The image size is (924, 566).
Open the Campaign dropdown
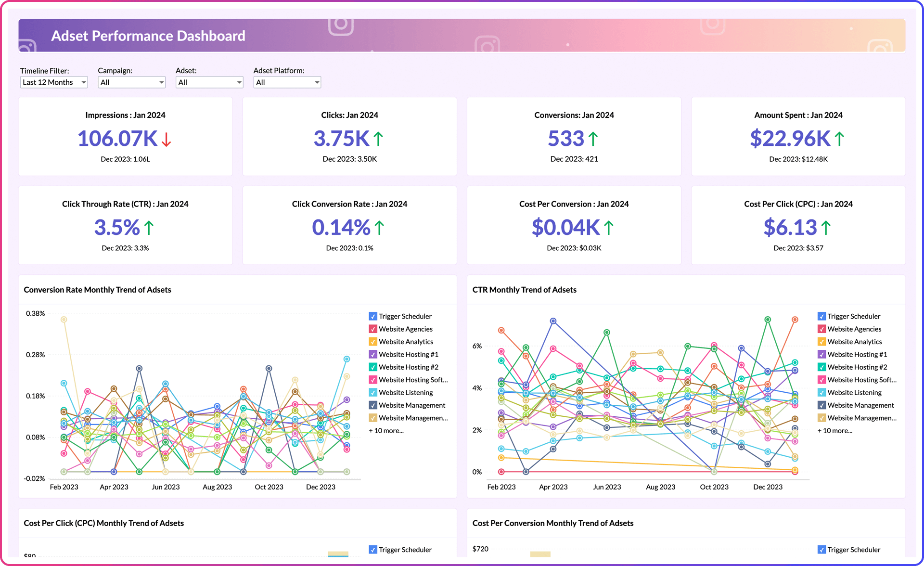[x=131, y=82]
